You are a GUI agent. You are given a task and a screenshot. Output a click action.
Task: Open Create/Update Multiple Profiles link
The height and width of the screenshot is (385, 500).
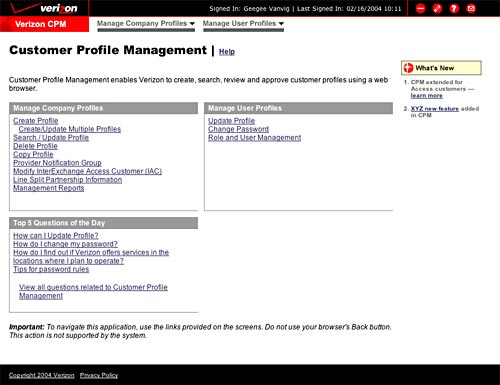coord(70,129)
